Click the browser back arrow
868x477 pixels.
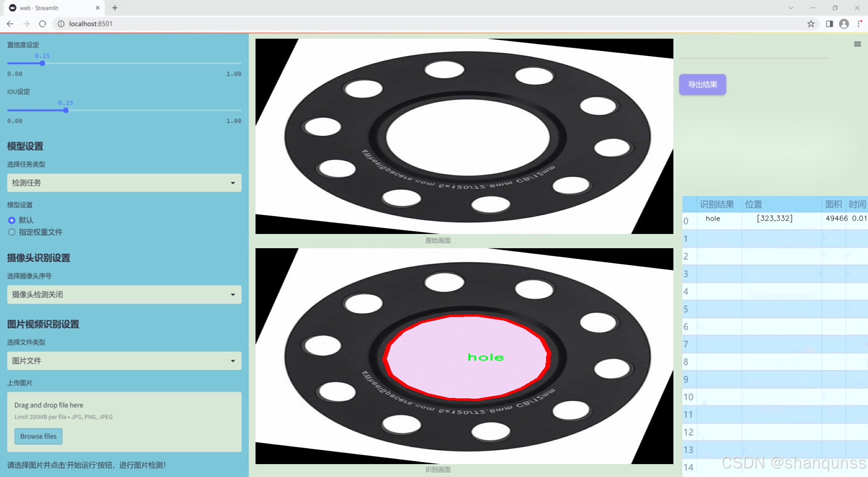(x=10, y=24)
